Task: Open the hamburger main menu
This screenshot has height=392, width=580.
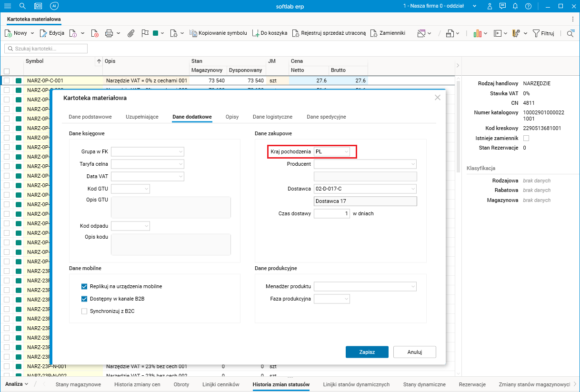Action: [x=8, y=6]
